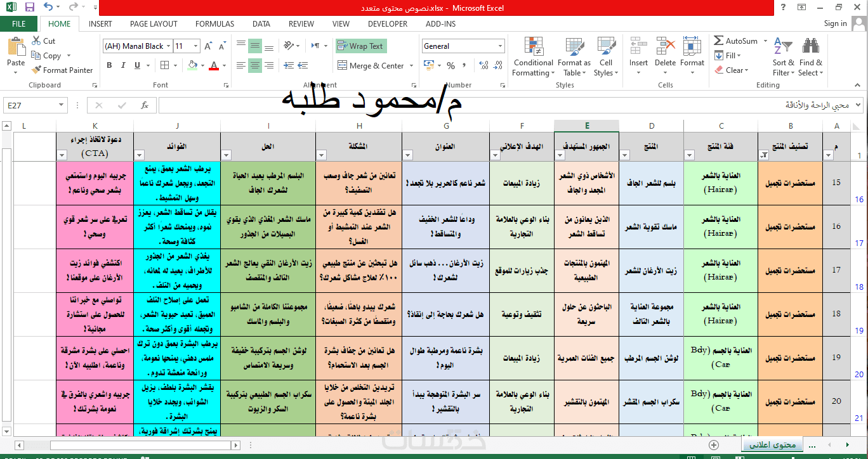Open filter dropdown for العنوان column
The height and width of the screenshot is (459, 868).
point(407,155)
